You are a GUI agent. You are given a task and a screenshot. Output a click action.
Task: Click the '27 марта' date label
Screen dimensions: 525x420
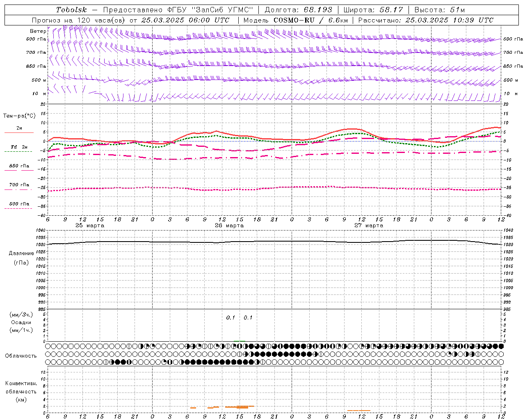[369, 226]
